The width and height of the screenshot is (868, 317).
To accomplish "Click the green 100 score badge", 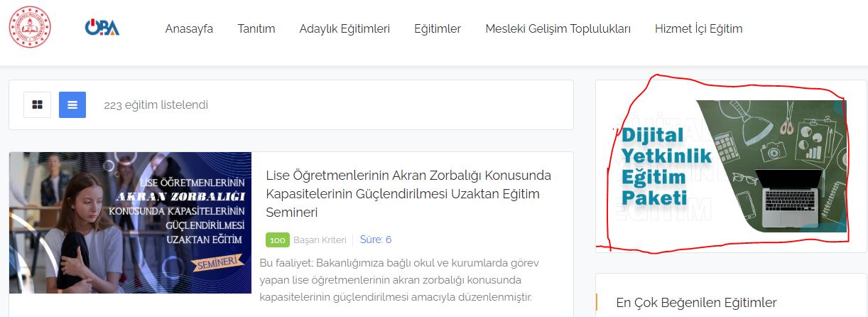I will 278,240.
